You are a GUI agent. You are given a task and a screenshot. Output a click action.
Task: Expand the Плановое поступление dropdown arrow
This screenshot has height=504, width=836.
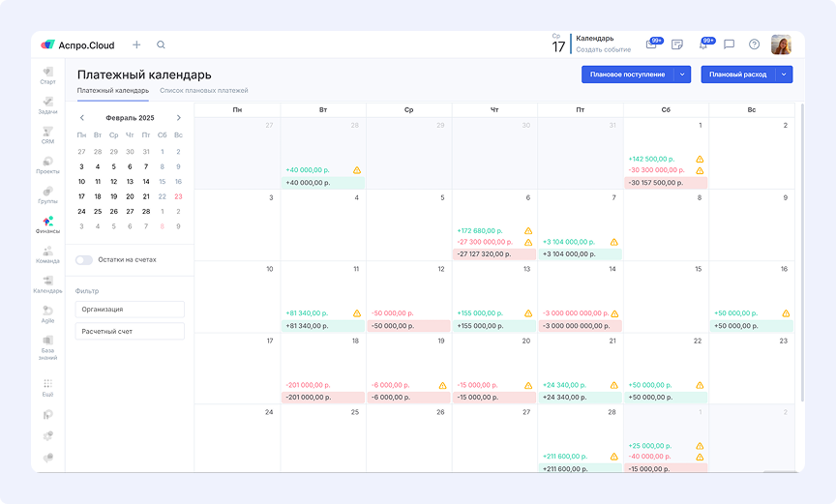click(x=682, y=74)
